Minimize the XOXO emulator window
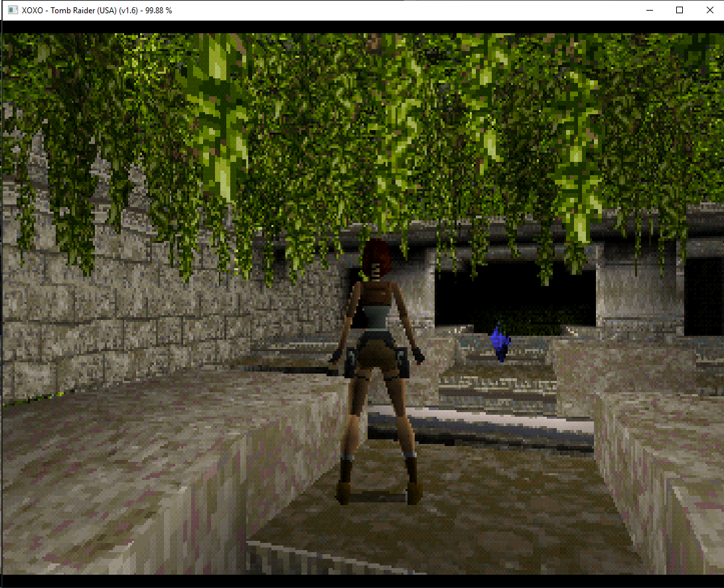This screenshot has height=588, width=724. point(648,10)
